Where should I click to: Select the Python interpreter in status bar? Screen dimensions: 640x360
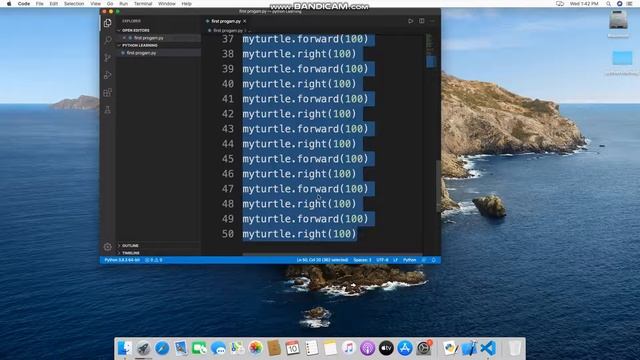pyautogui.click(x=122, y=260)
